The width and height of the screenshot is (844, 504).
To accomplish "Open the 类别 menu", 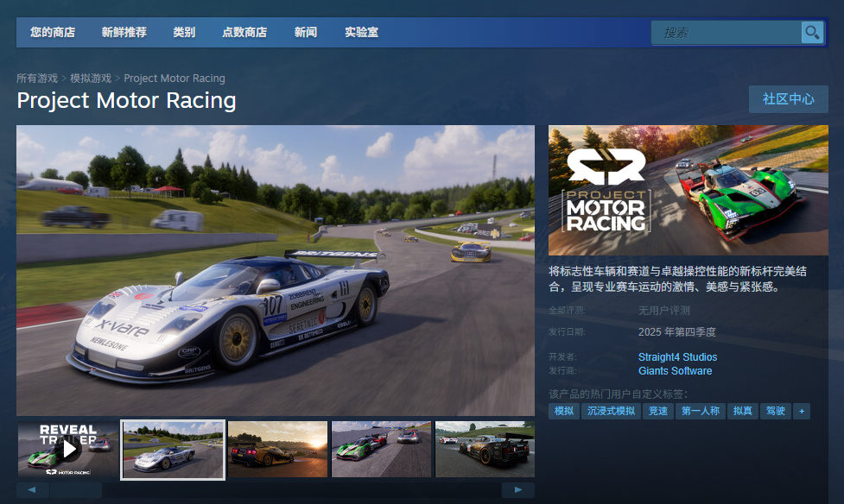I will [183, 32].
